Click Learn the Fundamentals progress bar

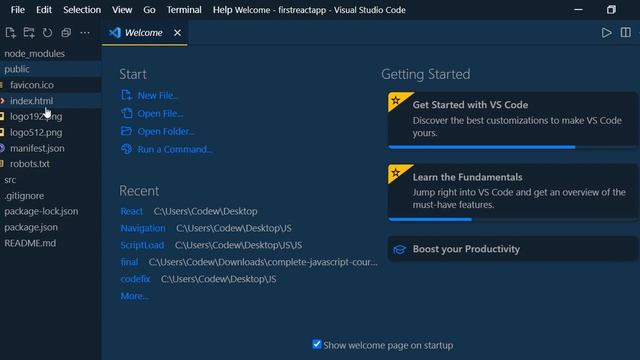512,219
